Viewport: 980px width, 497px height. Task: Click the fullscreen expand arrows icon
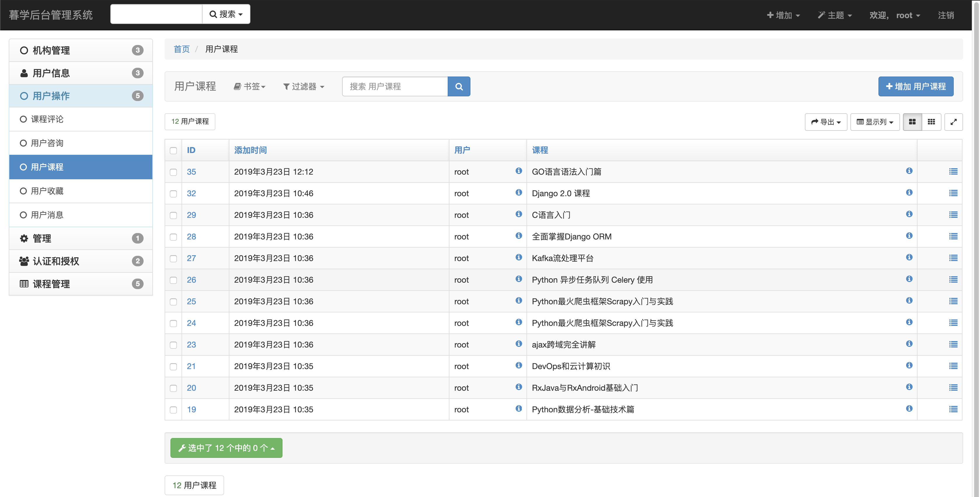click(x=953, y=122)
